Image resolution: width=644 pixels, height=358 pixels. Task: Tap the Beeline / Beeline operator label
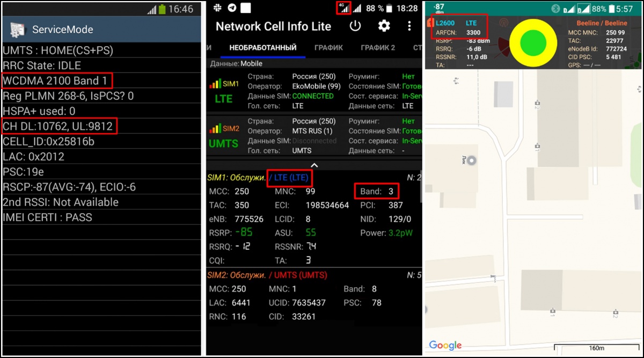(x=602, y=23)
